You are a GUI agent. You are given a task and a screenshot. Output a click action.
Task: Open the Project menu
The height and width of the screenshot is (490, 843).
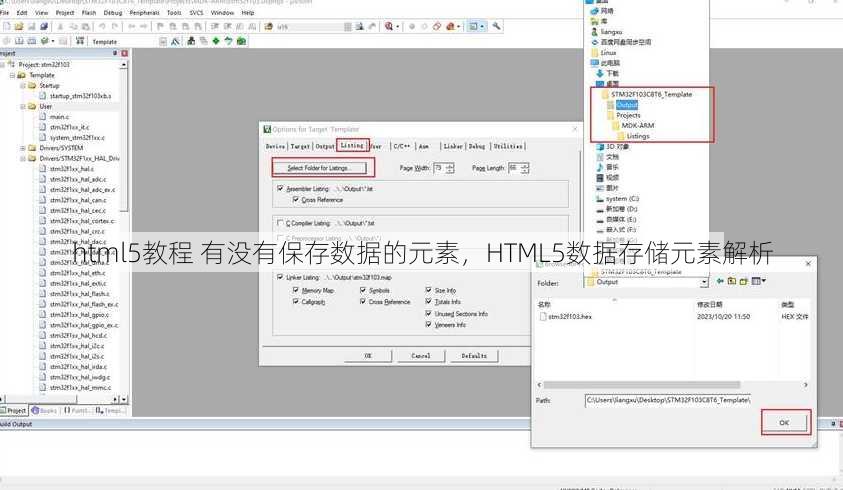coord(65,12)
